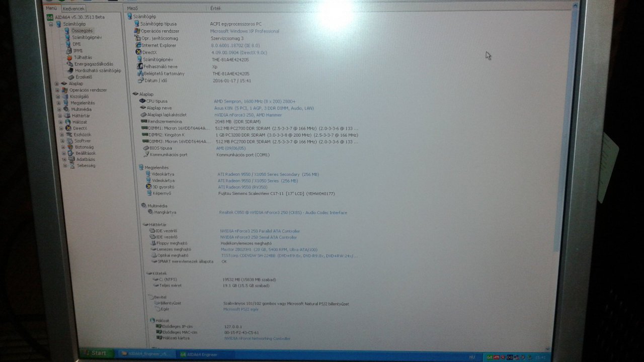Click the DirectX tree icon

pyautogui.click(x=68, y=128)
